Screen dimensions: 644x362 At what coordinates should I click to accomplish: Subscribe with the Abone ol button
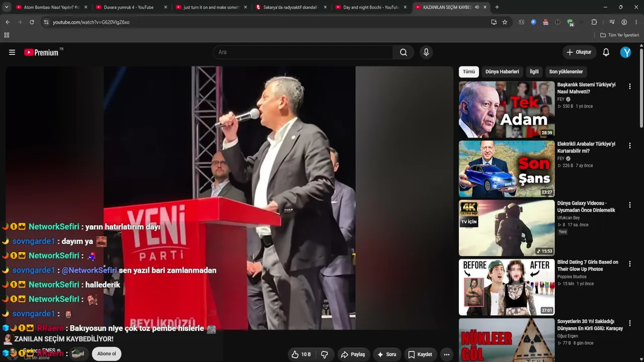[107, 354]
